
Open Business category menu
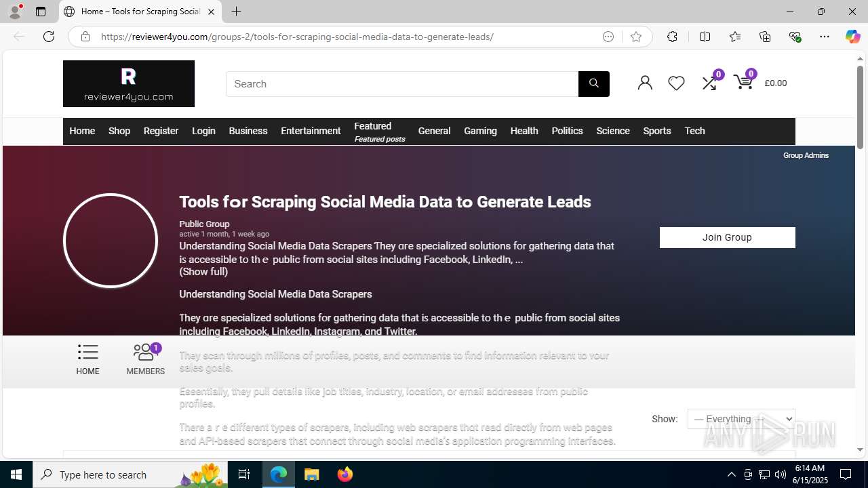(248, 131)
